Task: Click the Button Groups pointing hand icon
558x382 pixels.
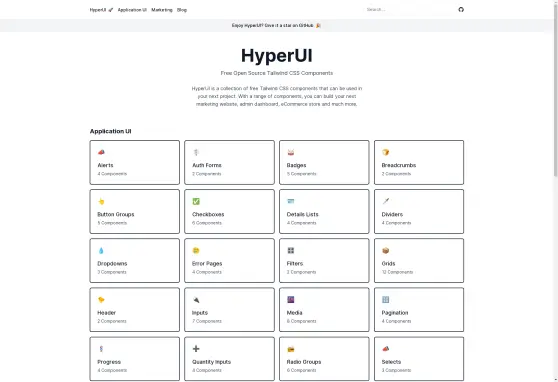Action: coord(101,202)
